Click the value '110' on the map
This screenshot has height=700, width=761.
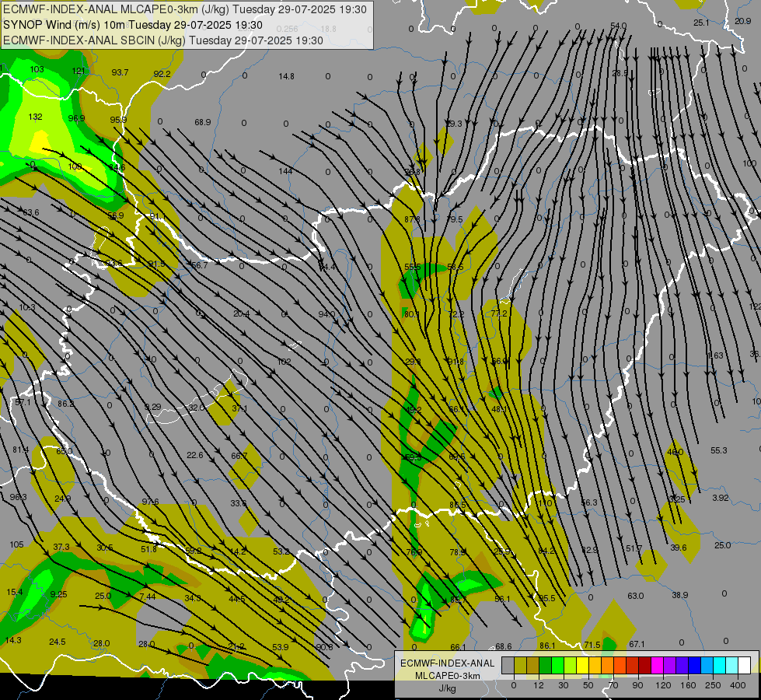(545, 502)
